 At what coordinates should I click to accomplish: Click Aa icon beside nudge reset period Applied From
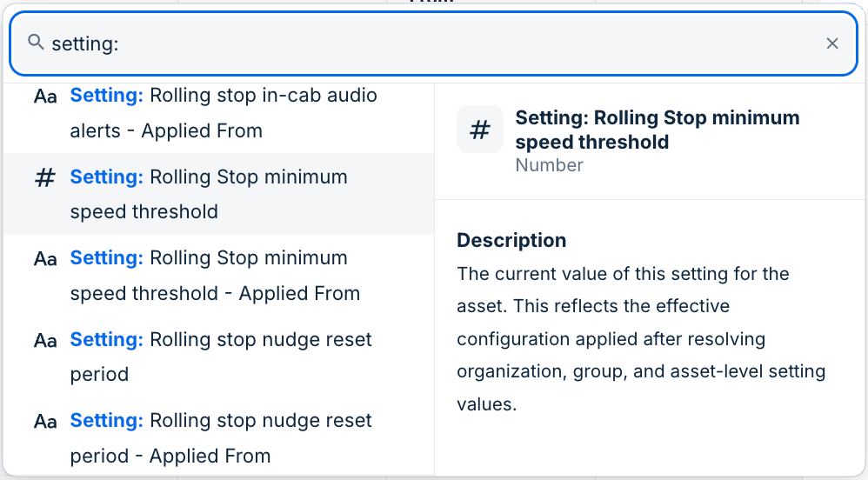[45, 422]
